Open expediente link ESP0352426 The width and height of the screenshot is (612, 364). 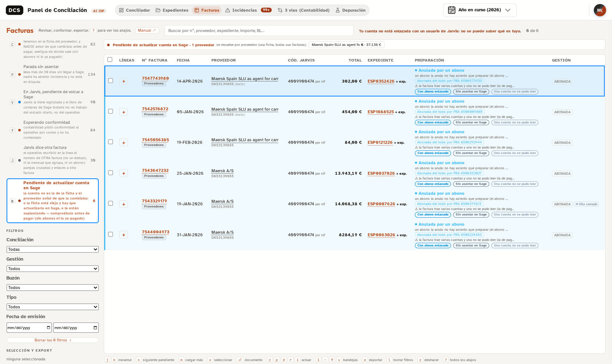point(381,81)
